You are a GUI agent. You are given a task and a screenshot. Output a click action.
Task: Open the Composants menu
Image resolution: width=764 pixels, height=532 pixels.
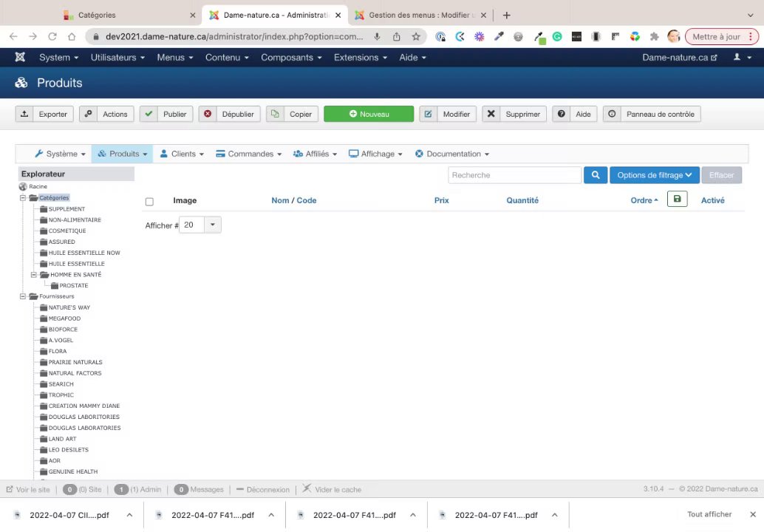point(291,58)
